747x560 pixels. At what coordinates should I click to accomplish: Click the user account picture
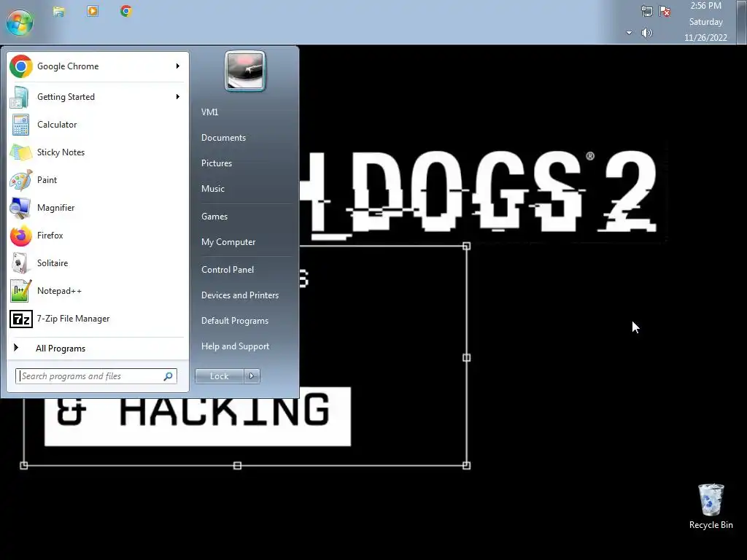(245, 71)
